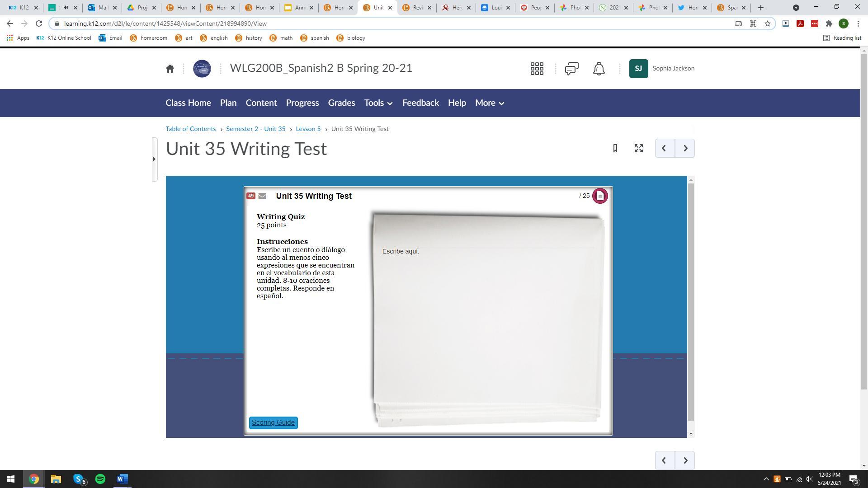Click the fullscreen expand icon
Viewport: 868px width, 488px height.
[638, 148]
